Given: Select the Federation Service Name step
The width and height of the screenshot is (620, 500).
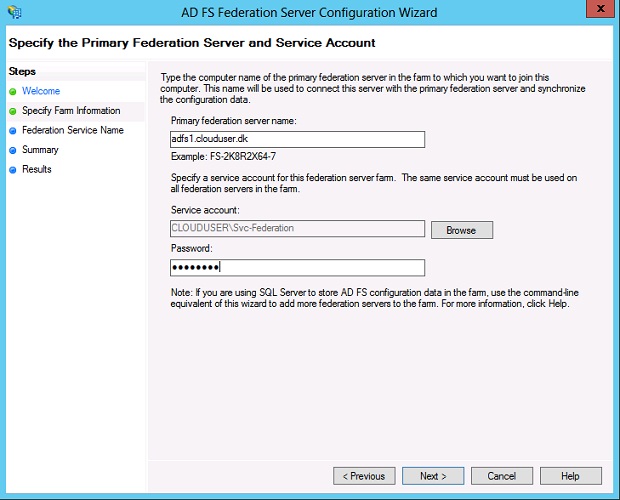Looking at the screenshot, I should 73,130.
